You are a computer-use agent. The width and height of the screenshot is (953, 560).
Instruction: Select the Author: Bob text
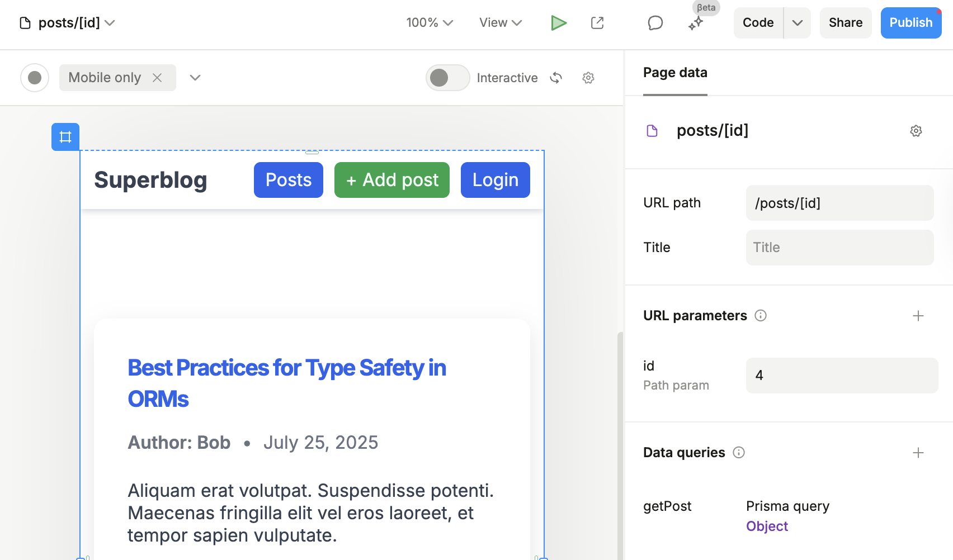tap(179, 443)
